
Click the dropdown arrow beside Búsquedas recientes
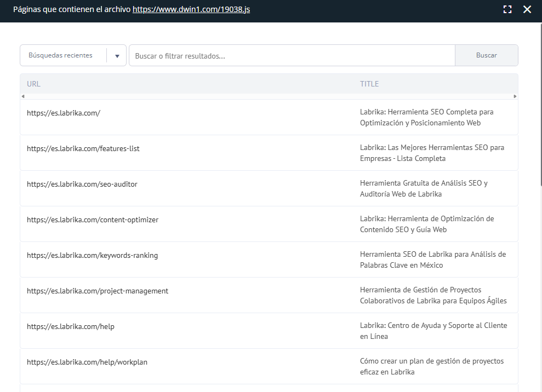[x=117, y=56]
